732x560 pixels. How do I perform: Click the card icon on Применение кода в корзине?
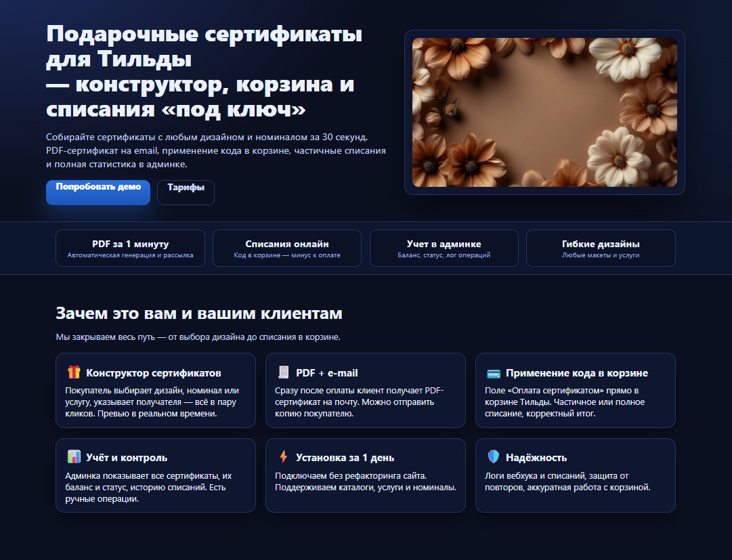[492, 372]
